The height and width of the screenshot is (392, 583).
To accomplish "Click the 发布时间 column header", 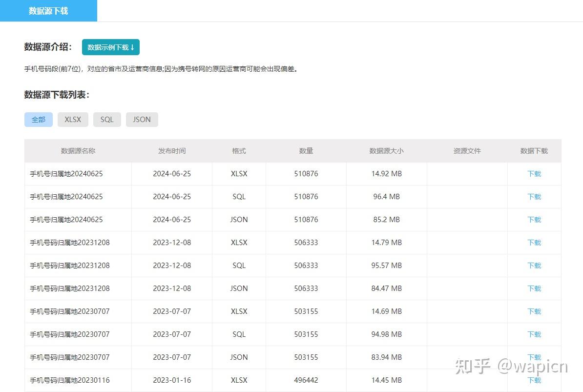I will (172, 151).
